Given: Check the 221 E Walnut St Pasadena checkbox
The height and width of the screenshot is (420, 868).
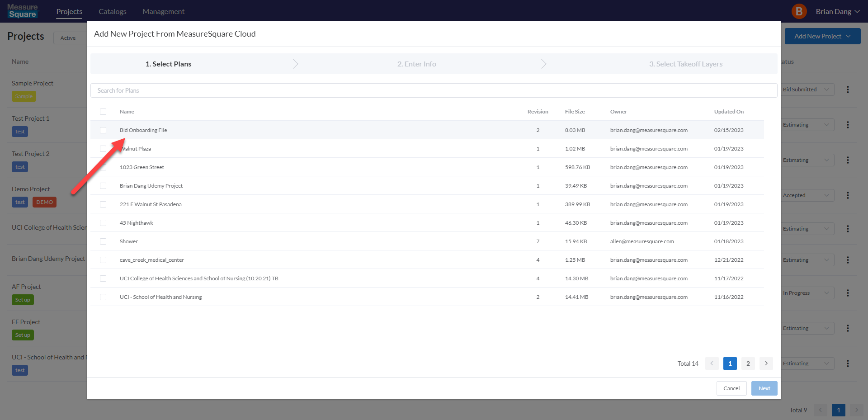Looking at the screenshot, I should click(x=103, y=204).
